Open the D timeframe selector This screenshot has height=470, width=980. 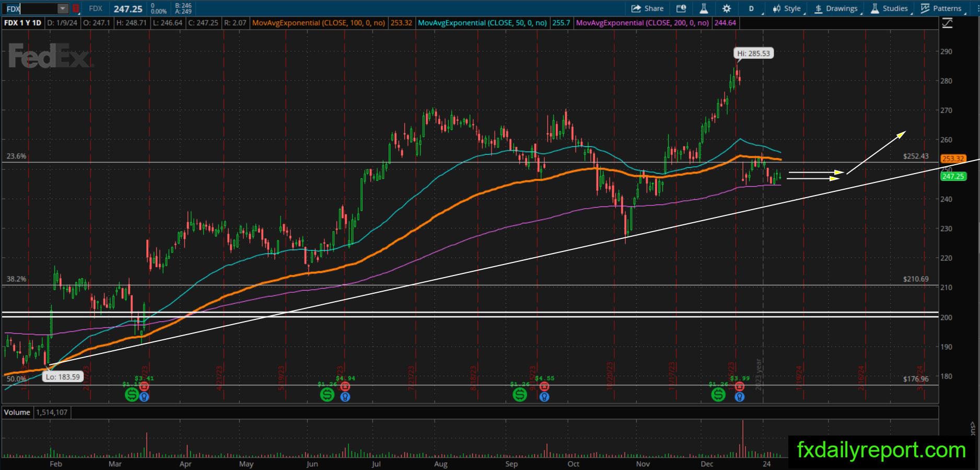click(x=752, y=8)
